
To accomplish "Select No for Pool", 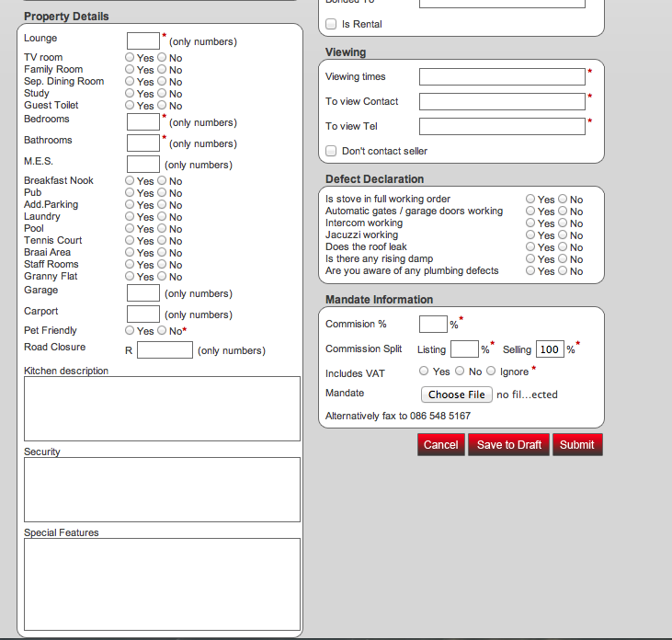I will [162, 228].
